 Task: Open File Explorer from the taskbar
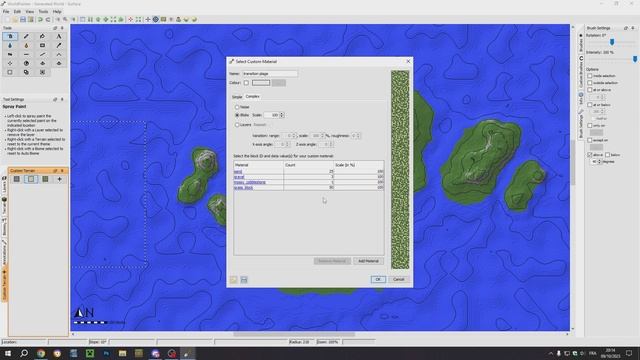(x=122, y=353)
